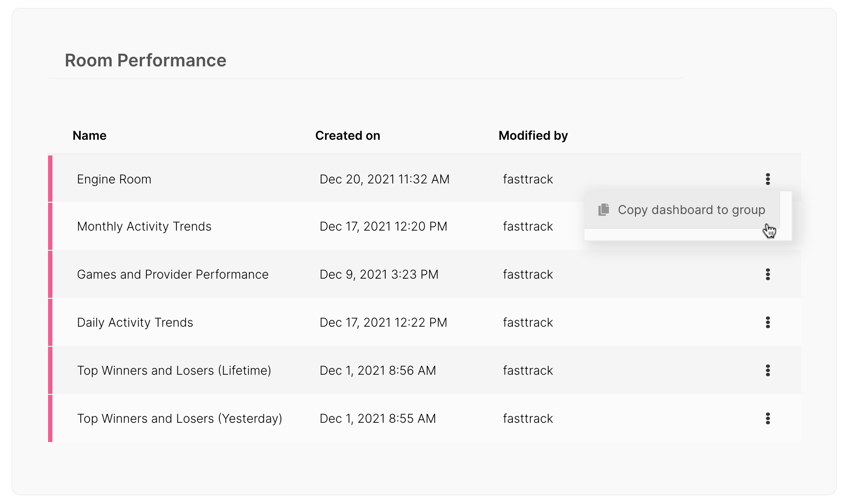
Task: Open Games and Provider Performance dashboard
Action: pyautogui.click(x=173, y=274)
